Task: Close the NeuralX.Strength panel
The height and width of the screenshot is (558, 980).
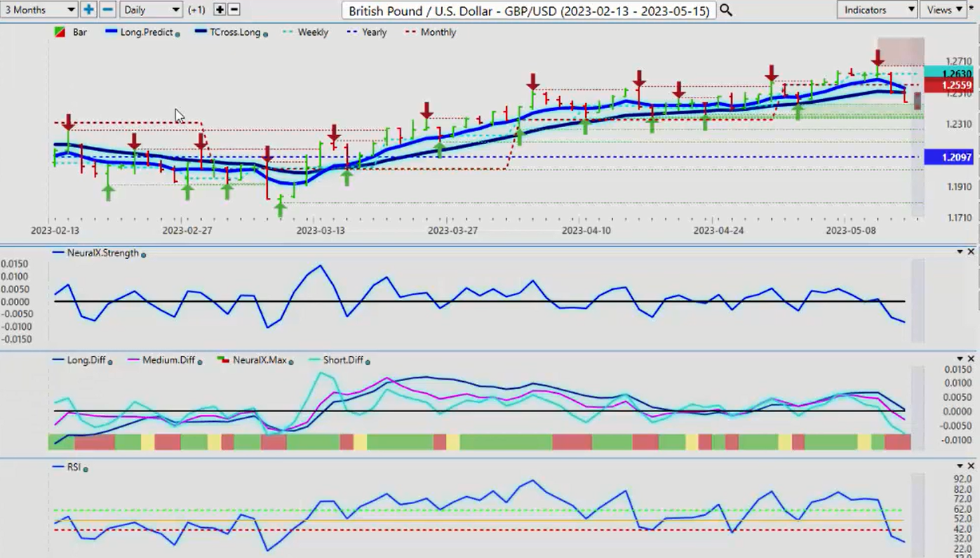Action: tap(971, 252)
